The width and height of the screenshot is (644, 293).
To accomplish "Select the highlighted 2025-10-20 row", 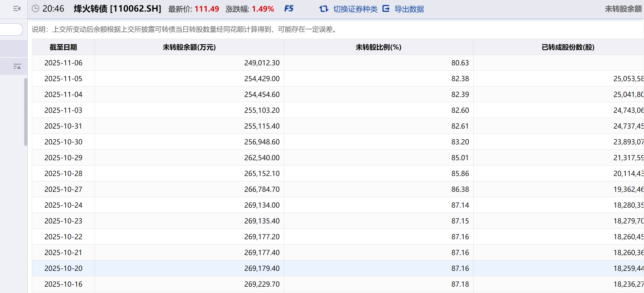I will pyautogui.click(x=63, y=268).
